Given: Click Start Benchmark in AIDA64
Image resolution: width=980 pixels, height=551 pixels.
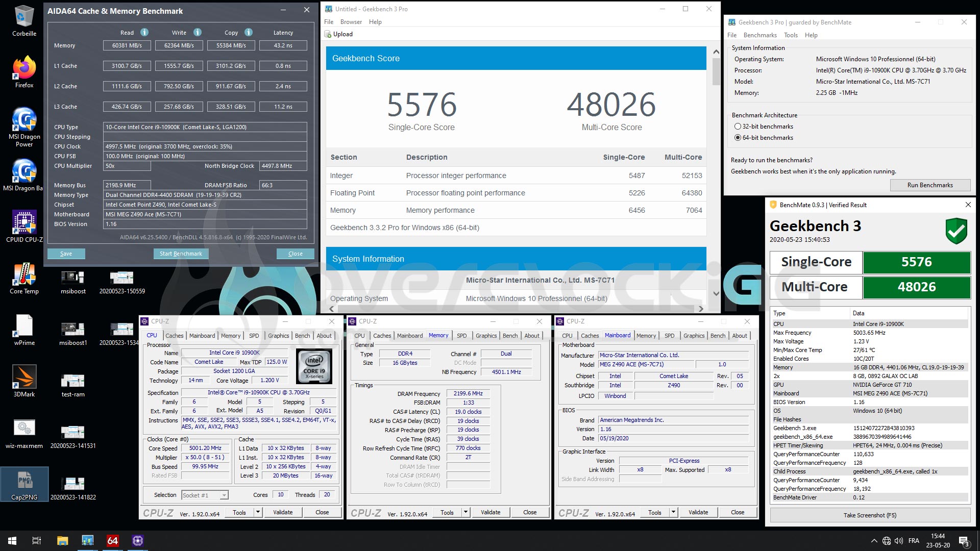Looking at the screenshot, I should 181,254.
